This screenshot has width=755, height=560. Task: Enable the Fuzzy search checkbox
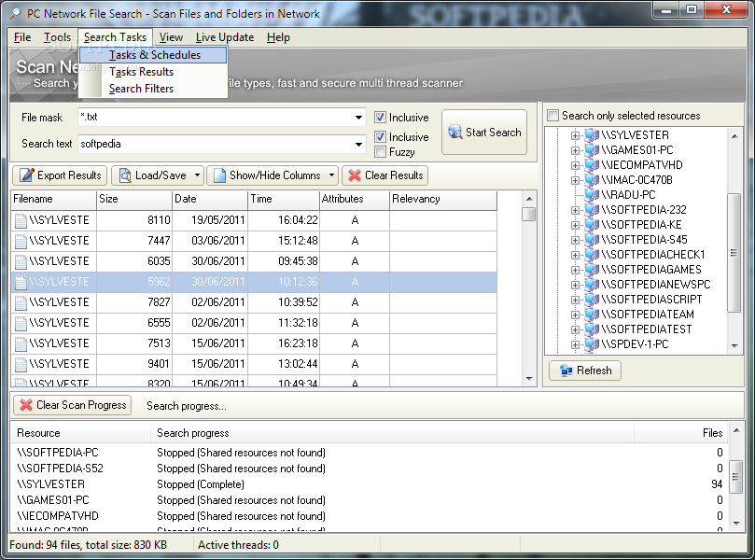[x=380, y=152]
